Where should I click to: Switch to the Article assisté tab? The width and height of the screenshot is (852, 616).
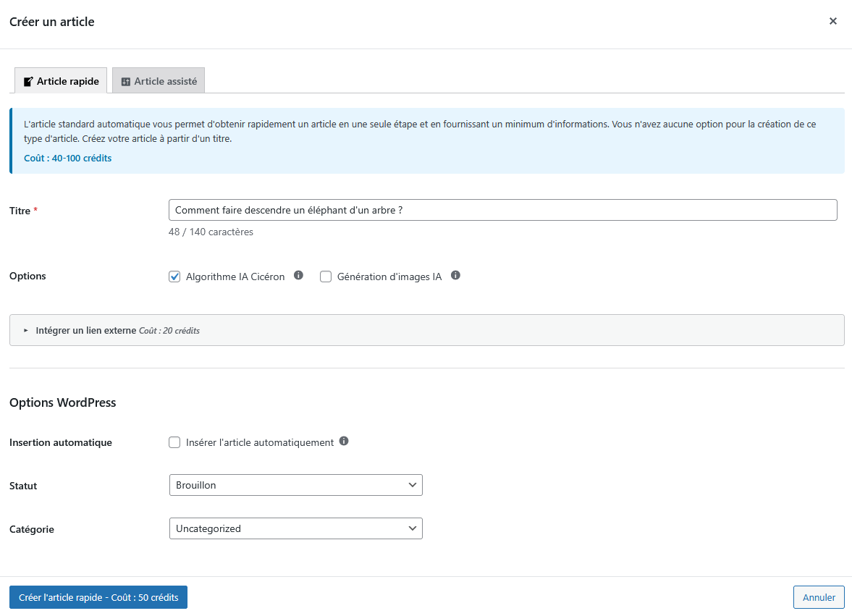159,80
